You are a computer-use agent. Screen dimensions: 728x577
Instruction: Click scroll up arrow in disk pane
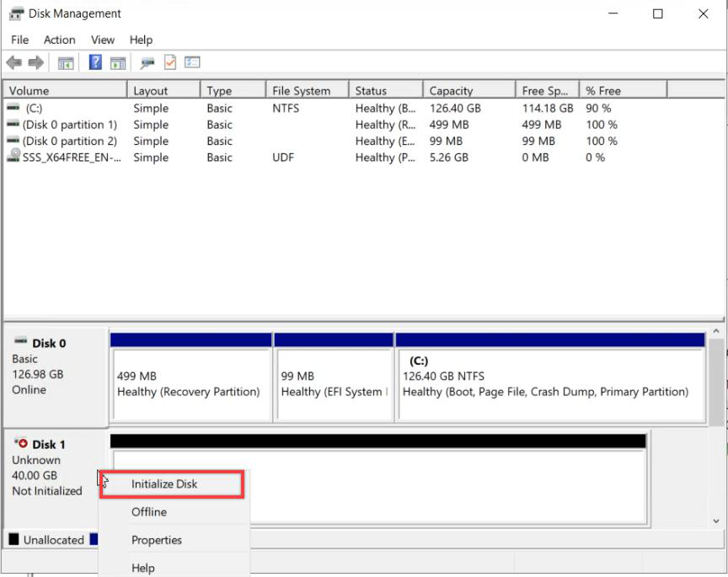tap(716, 331)
